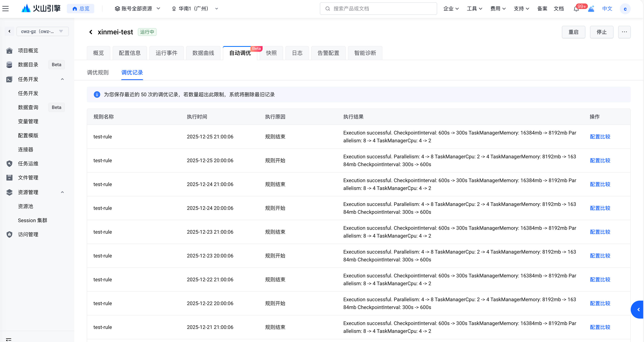Open the 任务运维 sidebar section
The height and width of the screenshot is (342, 644).
click(28, 164)
